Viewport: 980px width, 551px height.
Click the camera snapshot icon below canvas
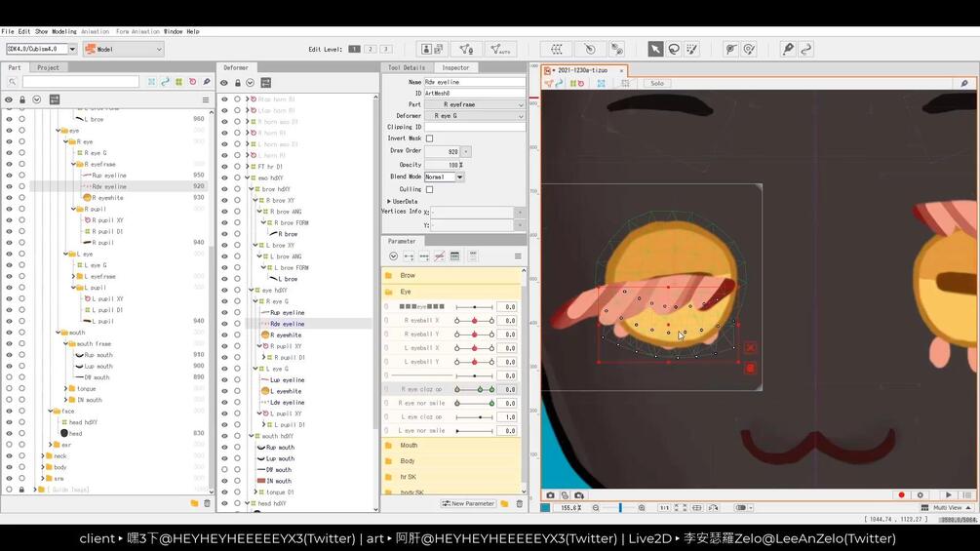pyautogui.click(x=550, y=495)
